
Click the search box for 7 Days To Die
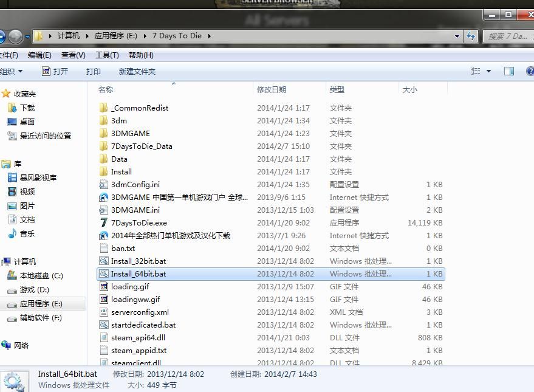507,36
